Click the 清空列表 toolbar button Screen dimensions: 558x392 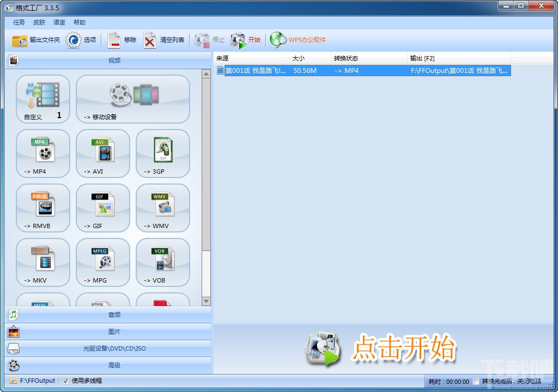tap(165, 40)
